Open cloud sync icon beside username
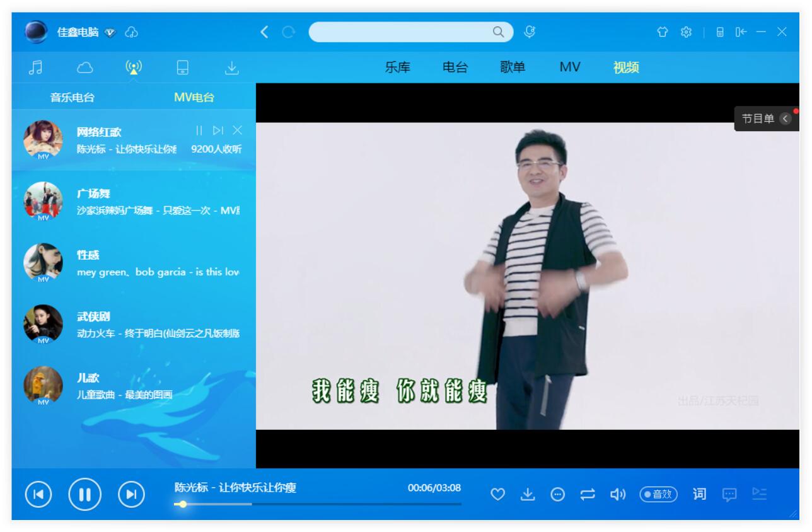This screenshot has width=812, height=532. coord(131,32)
